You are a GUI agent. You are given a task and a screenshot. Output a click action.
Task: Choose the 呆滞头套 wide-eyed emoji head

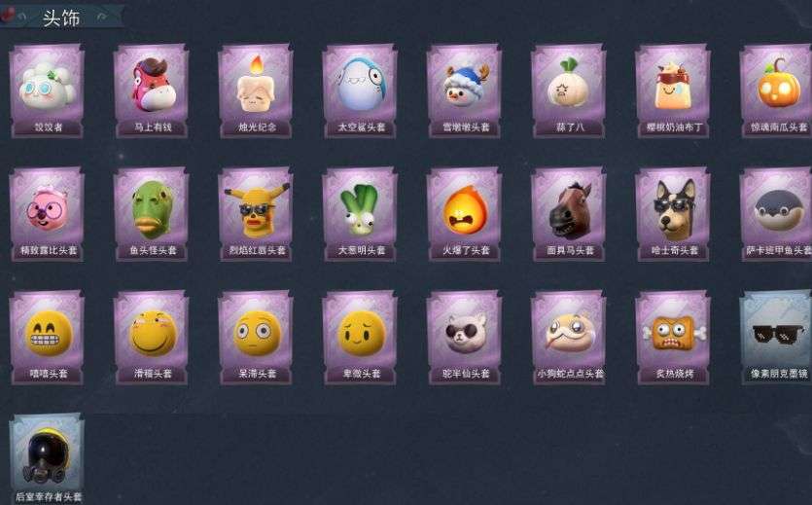(x=256, y=338)
